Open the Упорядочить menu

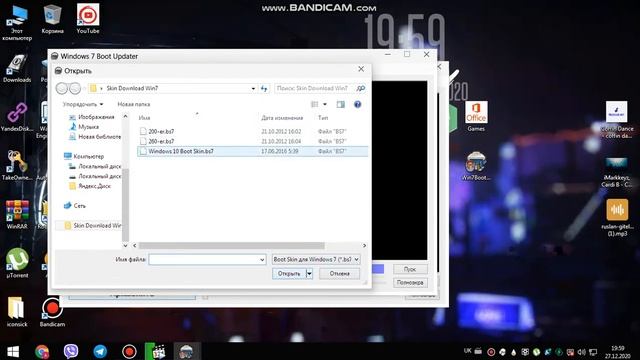pyautogui.click(x=83, y=104)
